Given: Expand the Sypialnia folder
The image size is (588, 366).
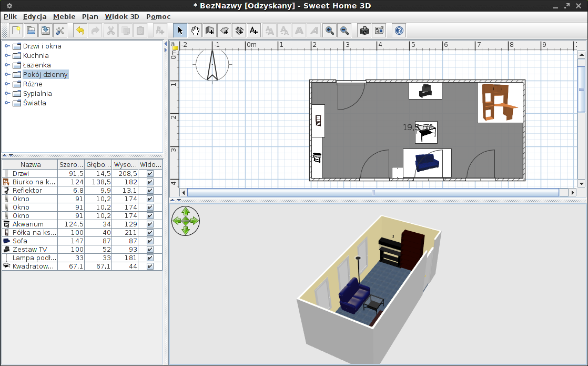Looking at the screenshot, I should [x=7, y=93].
